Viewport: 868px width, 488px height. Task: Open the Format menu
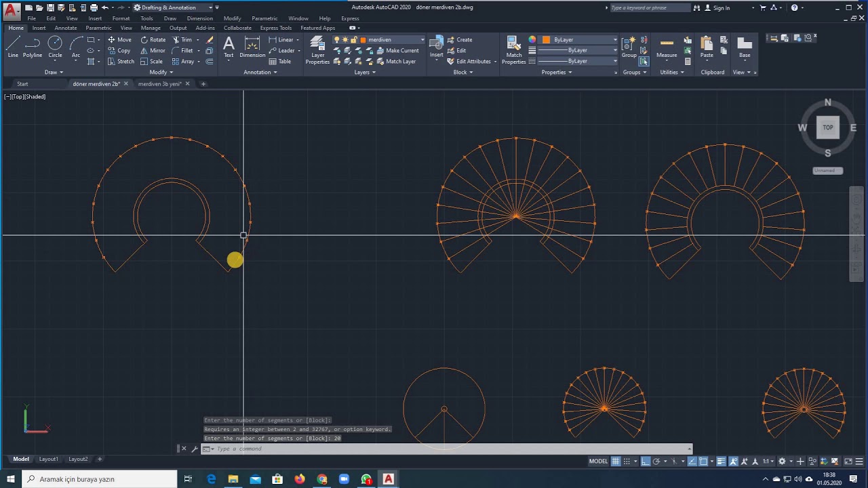(121, 18)
